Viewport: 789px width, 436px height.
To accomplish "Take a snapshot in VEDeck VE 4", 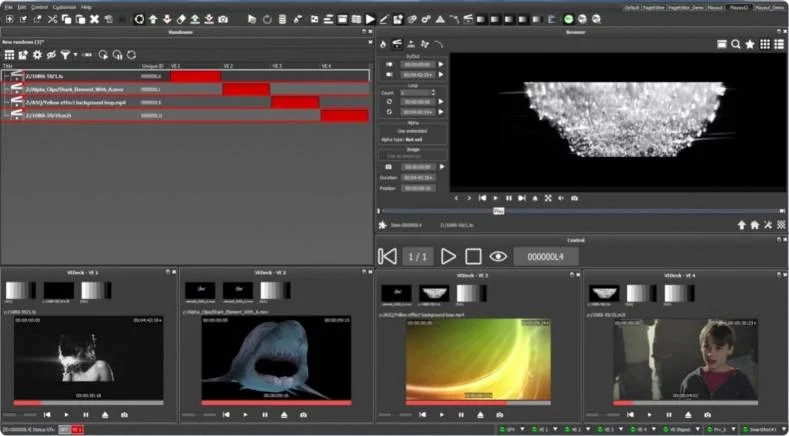I will [x=707, y=415].
